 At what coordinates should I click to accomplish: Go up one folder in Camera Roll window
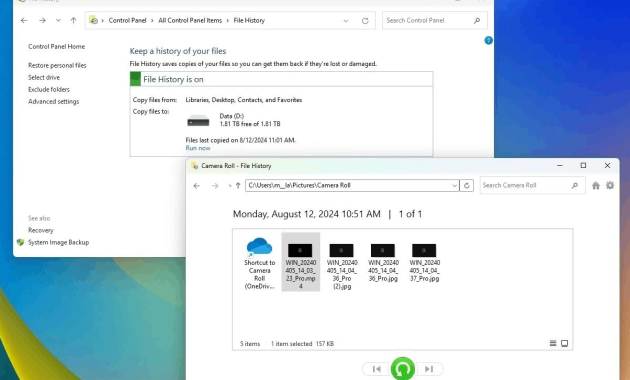click(238, 185)
